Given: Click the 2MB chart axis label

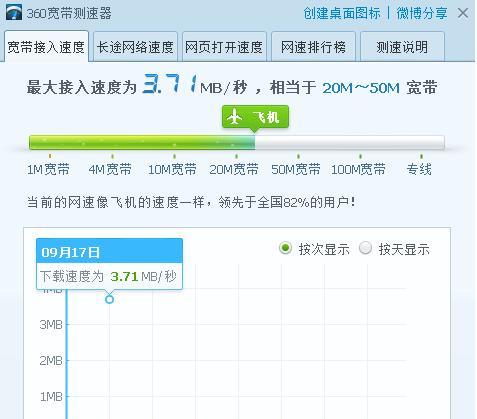Looking at the screenshot, I should [51, 360].
